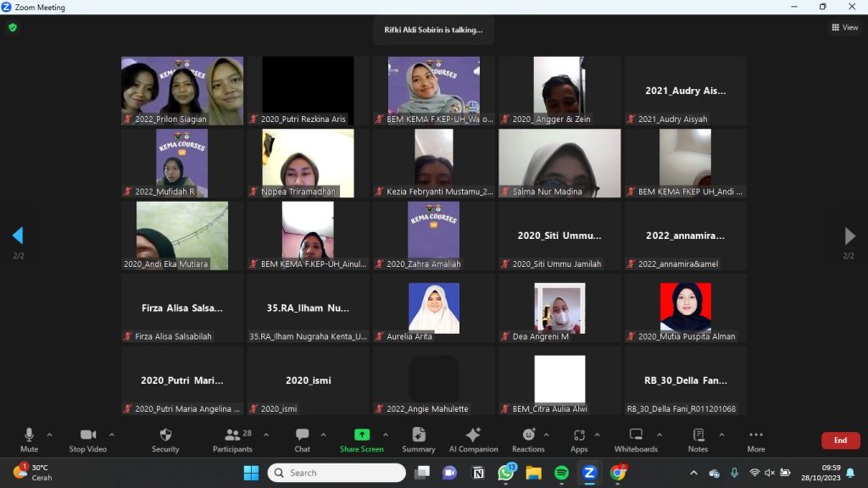Toggle microphone with Mute button
This screenshot has width=868, height=488.
[x=29, y=439]
